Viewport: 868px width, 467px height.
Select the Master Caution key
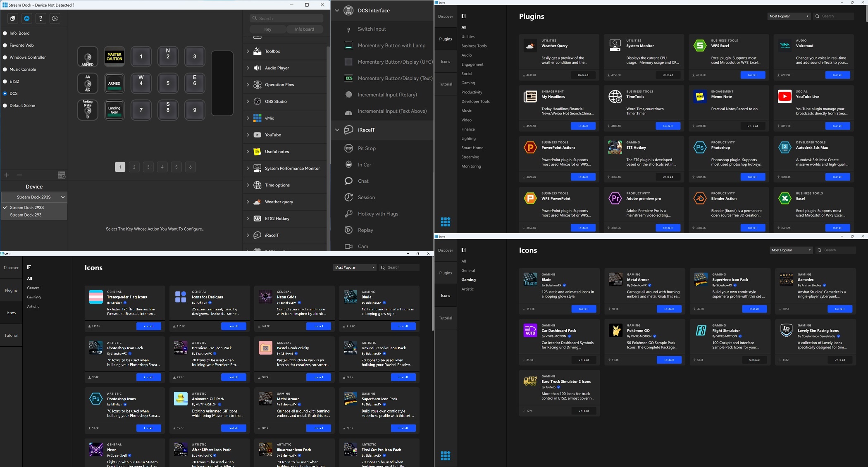(x=114, y=57)
